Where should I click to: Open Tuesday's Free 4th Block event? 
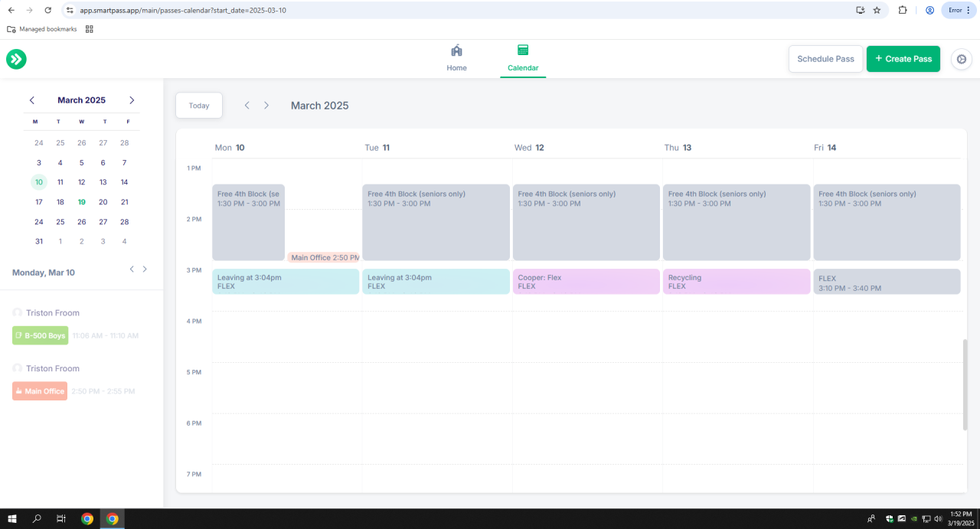pyautogui.click(x=436, y=222)
